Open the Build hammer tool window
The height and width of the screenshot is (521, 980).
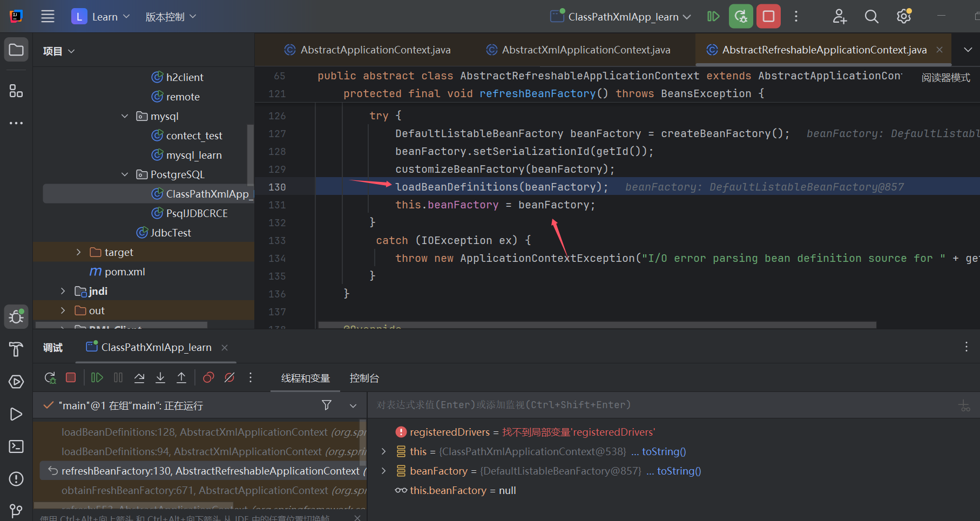point(16,349)
